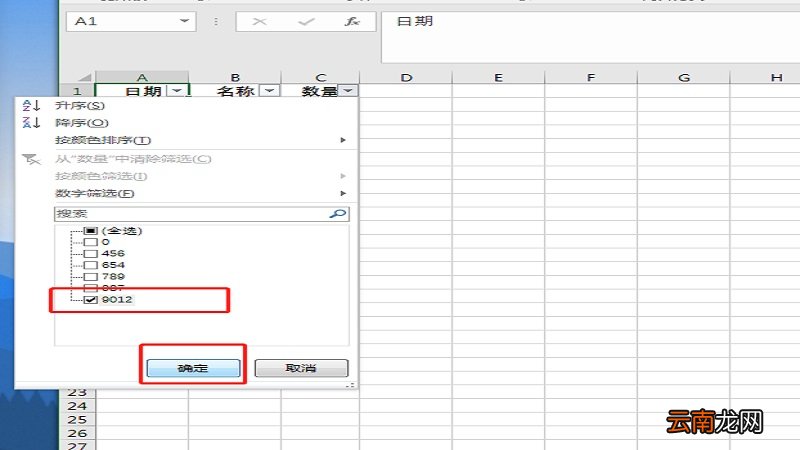Select row 25 header
Screen dimensions: 800x450
pyautogui.click(x=77, y=420)
